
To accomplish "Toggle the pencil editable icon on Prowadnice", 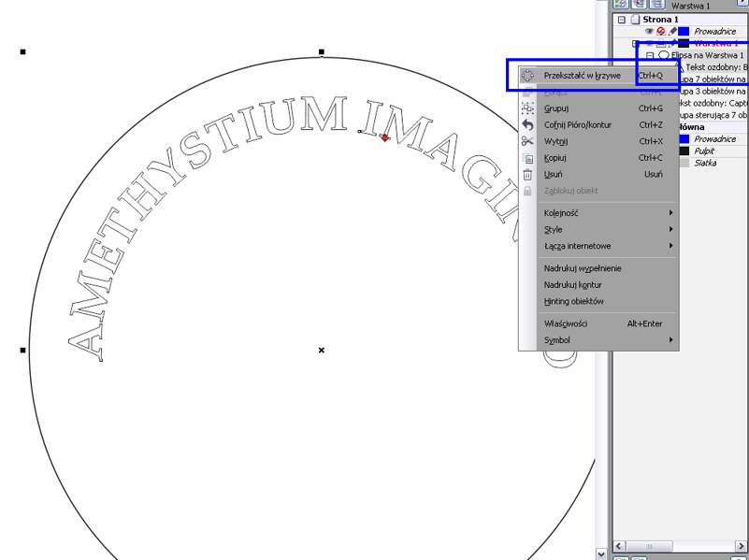I will (x=671, y=32).
